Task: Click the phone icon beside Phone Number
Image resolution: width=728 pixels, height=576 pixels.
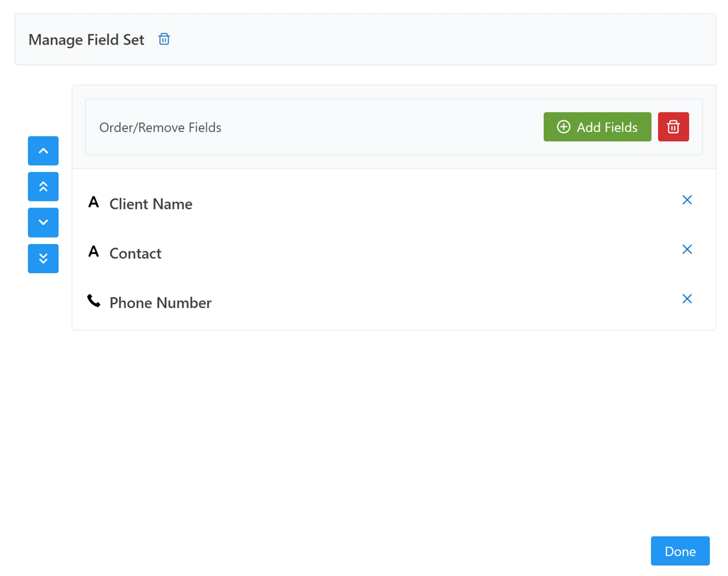Action: [94, 301]
